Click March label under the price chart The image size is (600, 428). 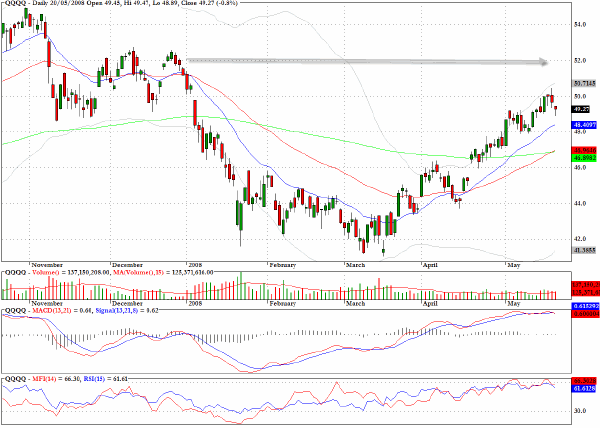coord(355,265)
